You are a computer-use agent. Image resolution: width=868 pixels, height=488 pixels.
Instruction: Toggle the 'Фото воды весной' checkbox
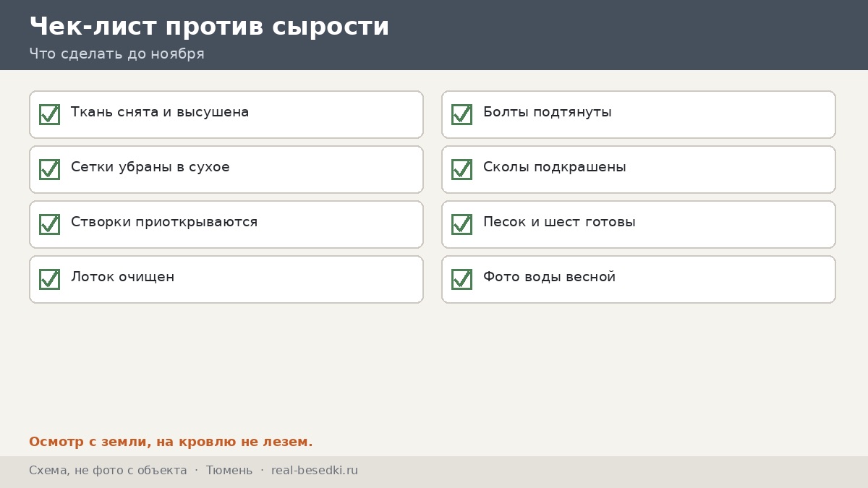click(x=461, y=279)
